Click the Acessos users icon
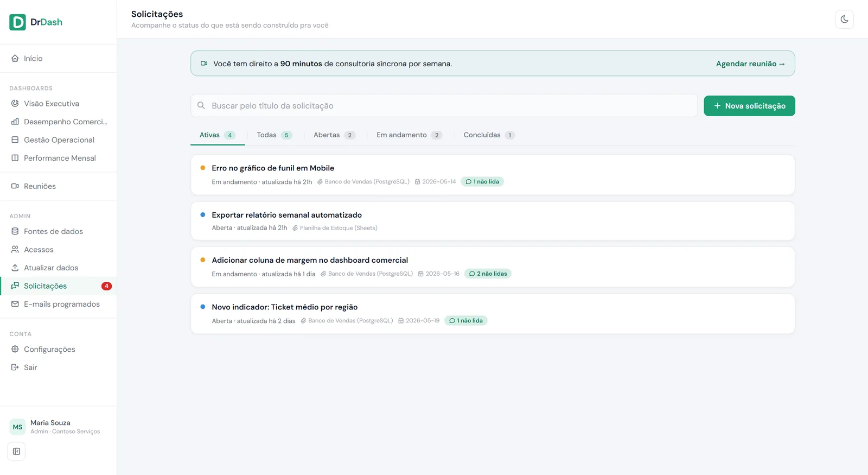This screenshot has height=475, width=868. tap(15, 249)
